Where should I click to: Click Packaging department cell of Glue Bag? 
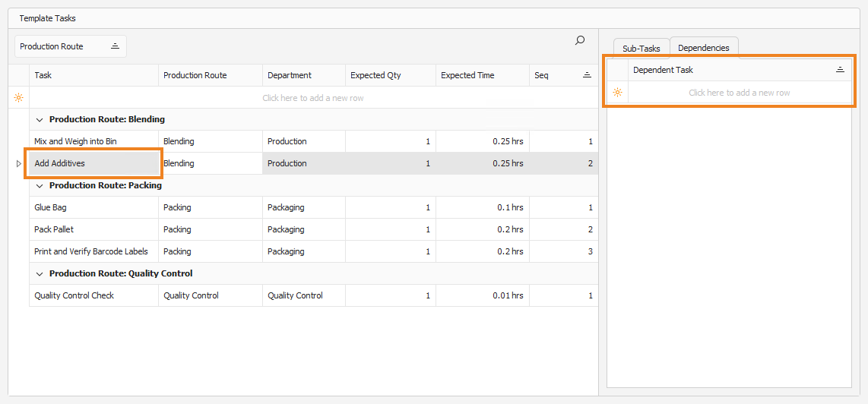point(304,207)
